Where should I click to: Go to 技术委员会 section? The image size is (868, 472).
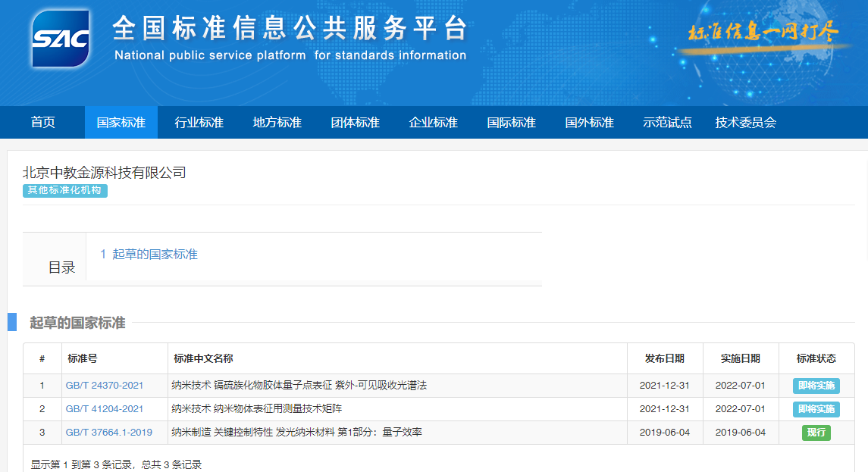point(745,123)
